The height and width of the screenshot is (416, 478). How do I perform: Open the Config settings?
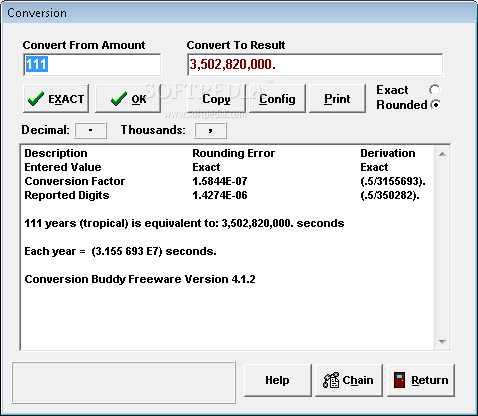pos(277,99)
